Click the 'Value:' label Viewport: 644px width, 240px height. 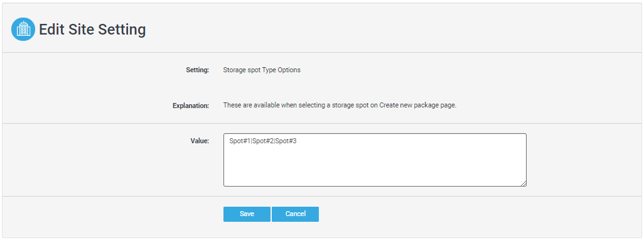[200, 141]
